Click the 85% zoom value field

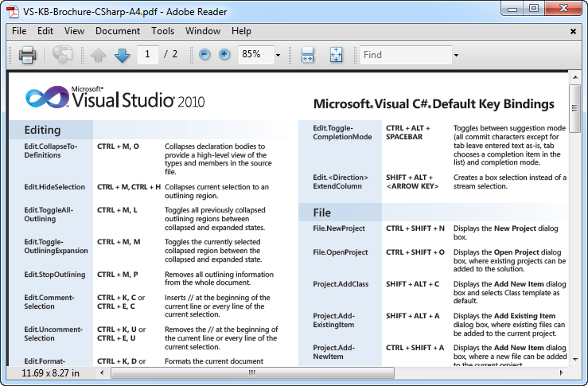pyautogui.click(x=255, y=55)
